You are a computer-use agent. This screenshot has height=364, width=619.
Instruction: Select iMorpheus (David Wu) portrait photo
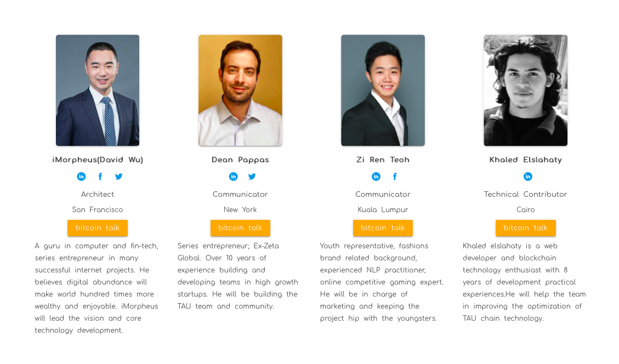98,90
